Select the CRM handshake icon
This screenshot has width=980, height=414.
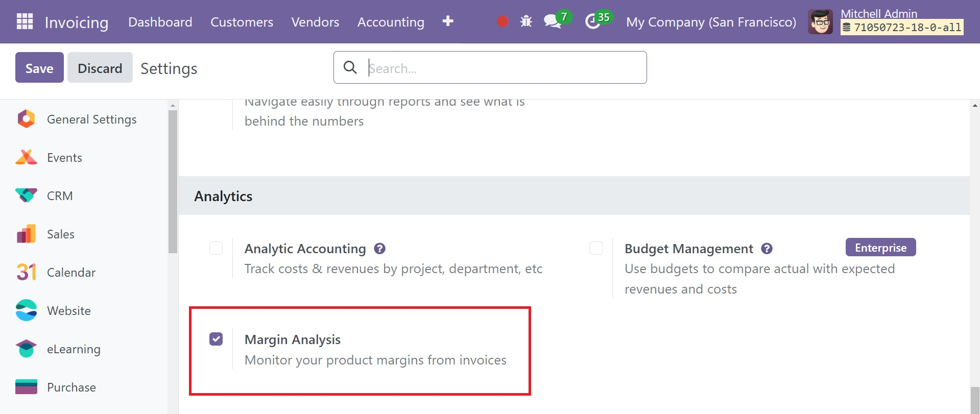[26, 196]
